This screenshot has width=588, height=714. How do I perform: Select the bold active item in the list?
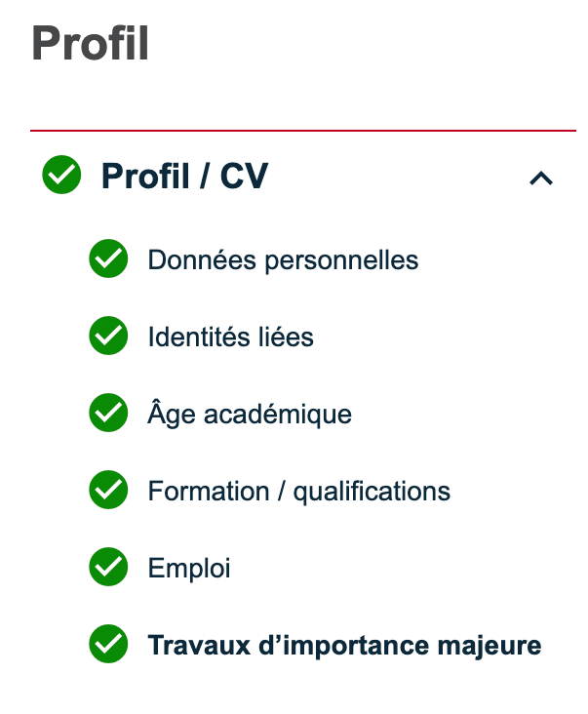[x=344, y=645]
